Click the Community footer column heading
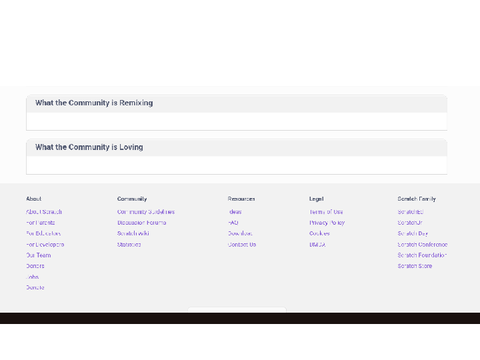 click(132, 199)
